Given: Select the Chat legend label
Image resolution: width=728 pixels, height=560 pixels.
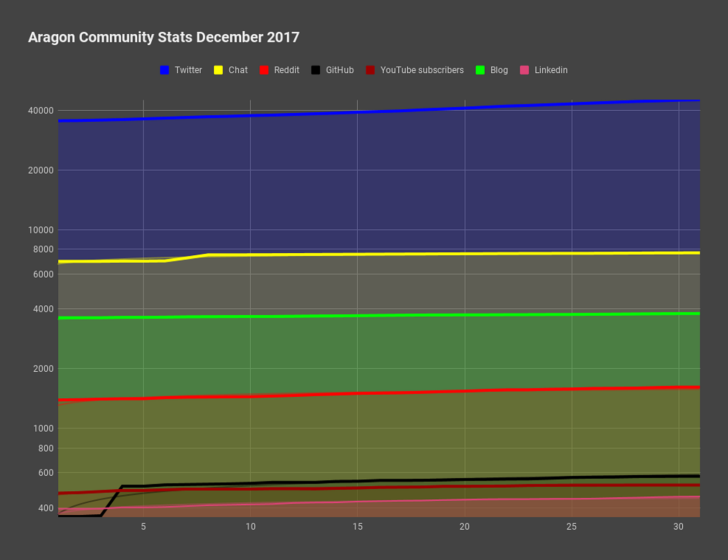Looking at the screenshot, I should pyautogui.click(x=238, y=70).
